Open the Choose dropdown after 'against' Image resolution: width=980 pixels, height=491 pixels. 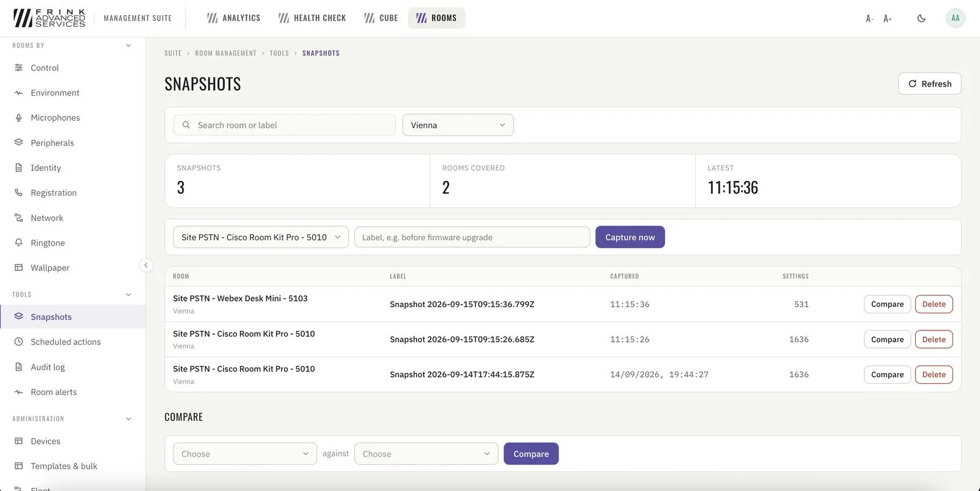426,454
